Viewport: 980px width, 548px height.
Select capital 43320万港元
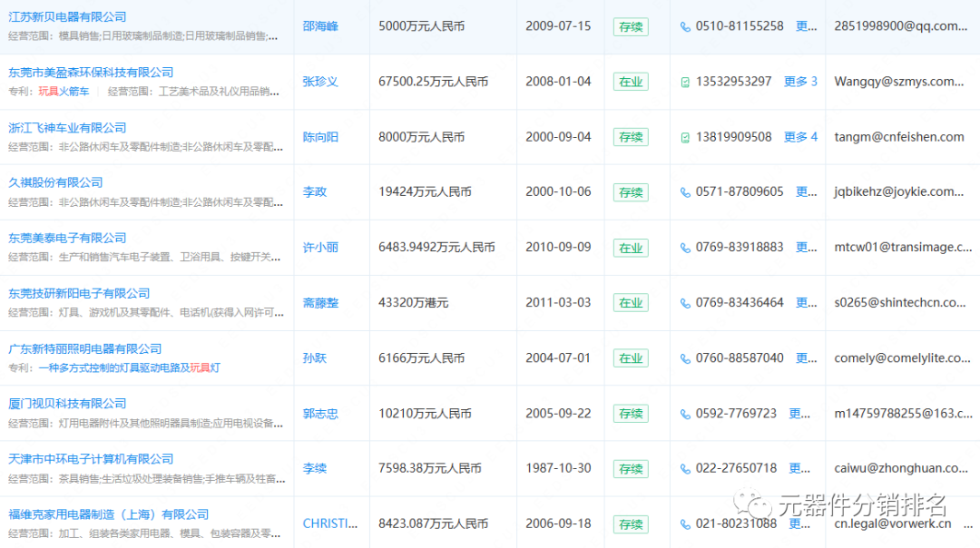413,302
